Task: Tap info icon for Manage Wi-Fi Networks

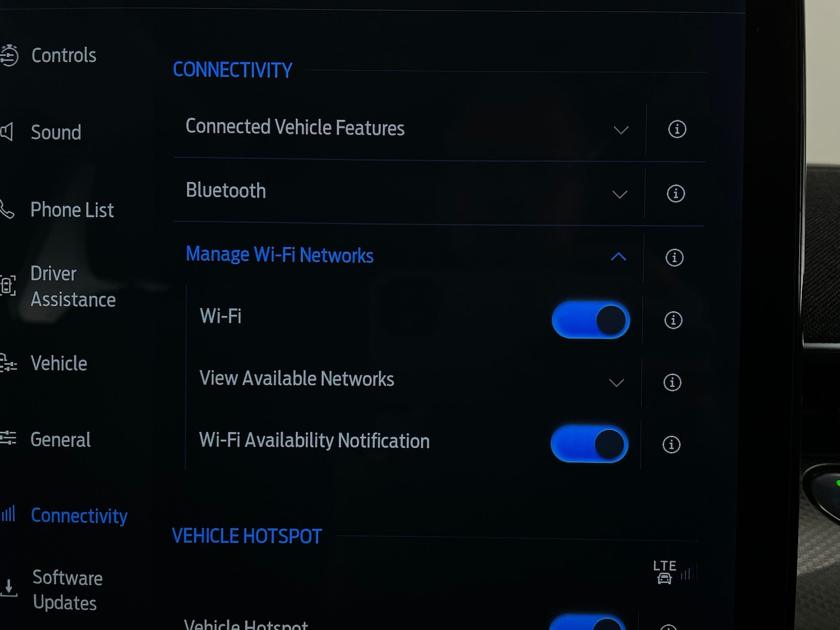Action: click(x=674, y=258)
